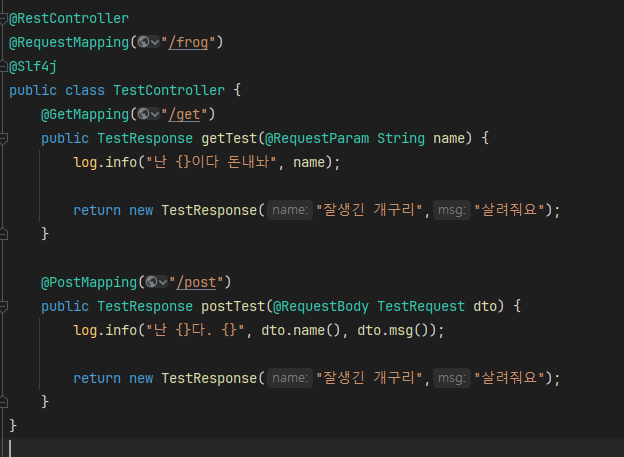Click "잘생긴 개구리" string in getTest return
The width and height of the screenshot is (624, 457).
[x=369, y=210]
